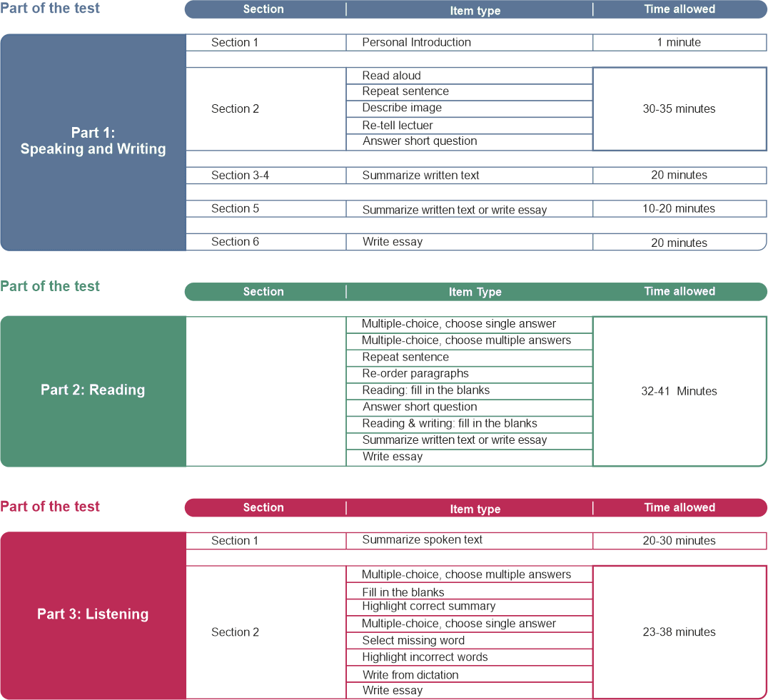Viewport: 768px width, 700px height.
Task: Click the Select missing word item
Action: pyautogui.click(x=413, y=641)
